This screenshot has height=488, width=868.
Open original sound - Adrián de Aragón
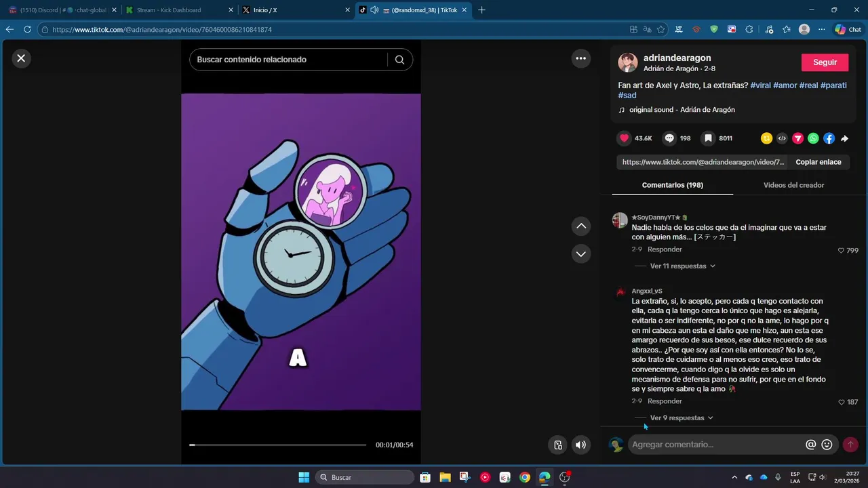pyautogui.click(x=682, y=110)
